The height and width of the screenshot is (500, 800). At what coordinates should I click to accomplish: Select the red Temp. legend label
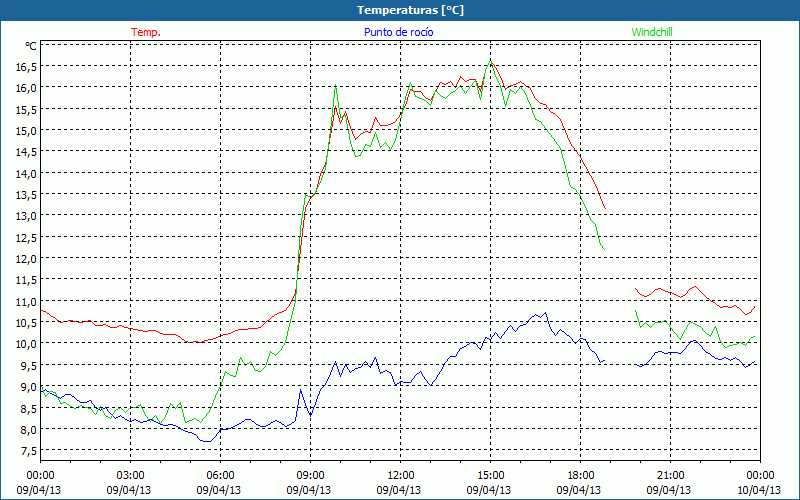[146, 32]
